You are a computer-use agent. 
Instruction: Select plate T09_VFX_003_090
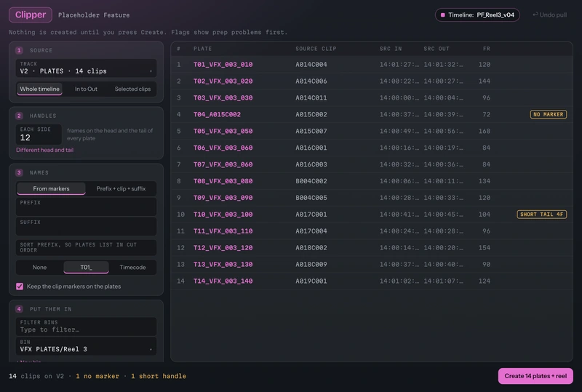pyautogui.click(x=223, y=198)
